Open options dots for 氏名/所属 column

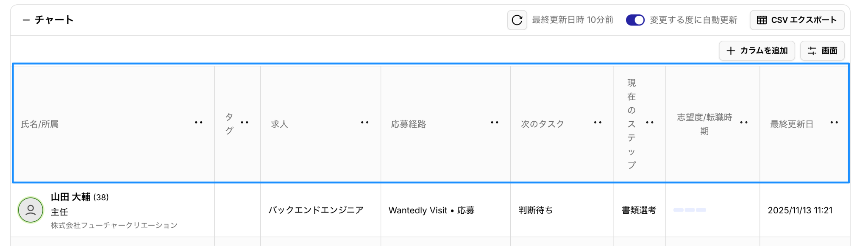point(198,123)
